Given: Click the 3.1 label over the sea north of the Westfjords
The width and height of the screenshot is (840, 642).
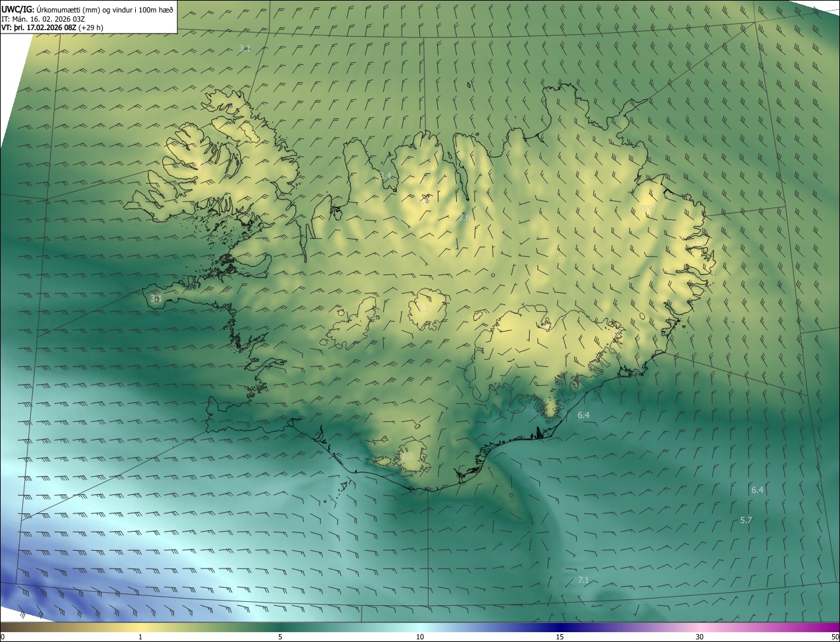Looking at the screenshot, I should [245, 48].
